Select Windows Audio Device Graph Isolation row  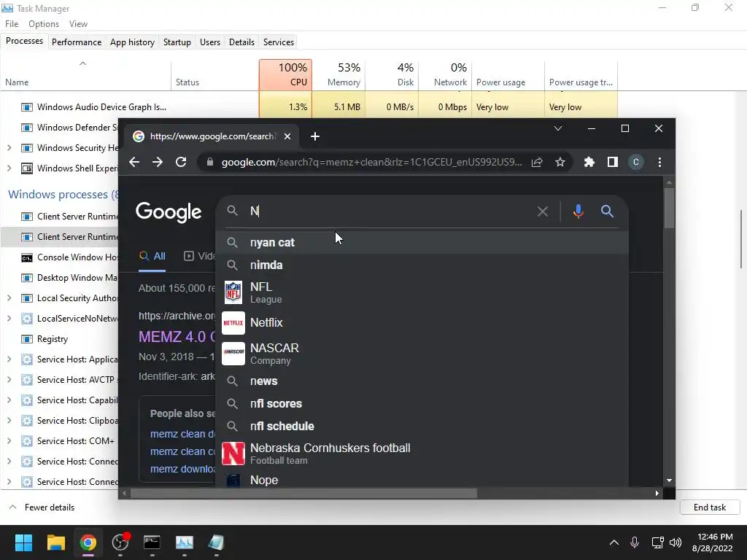pos(309,107)
